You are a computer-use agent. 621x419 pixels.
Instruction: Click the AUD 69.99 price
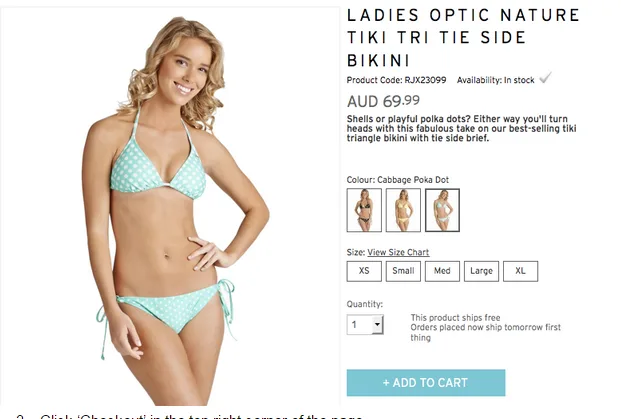pyautogui.click(x=383, y=101)
